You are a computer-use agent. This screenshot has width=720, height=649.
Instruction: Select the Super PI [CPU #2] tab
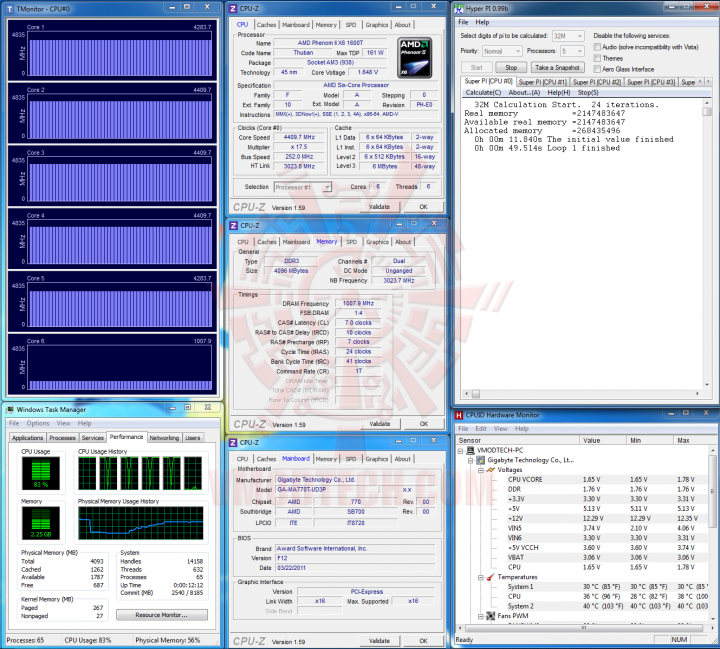tap(596, 82)
